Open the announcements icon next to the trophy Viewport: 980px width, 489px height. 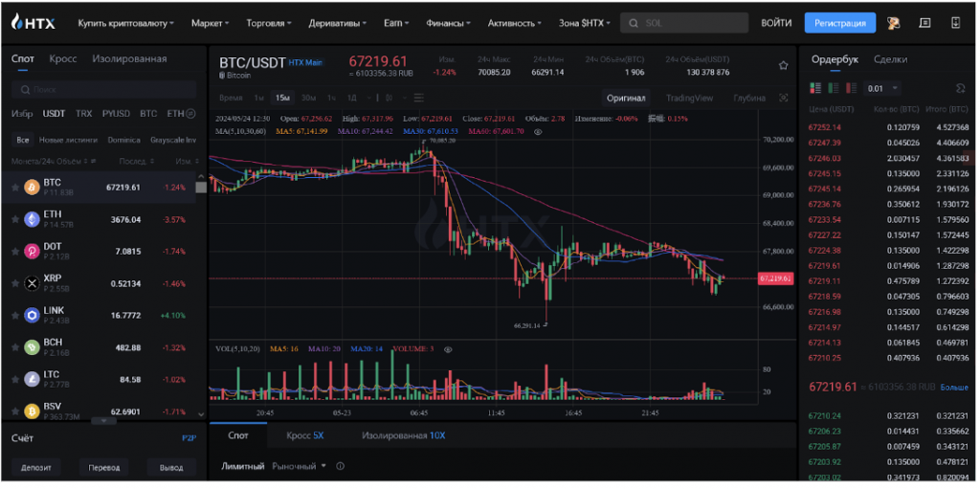(924, 22)
